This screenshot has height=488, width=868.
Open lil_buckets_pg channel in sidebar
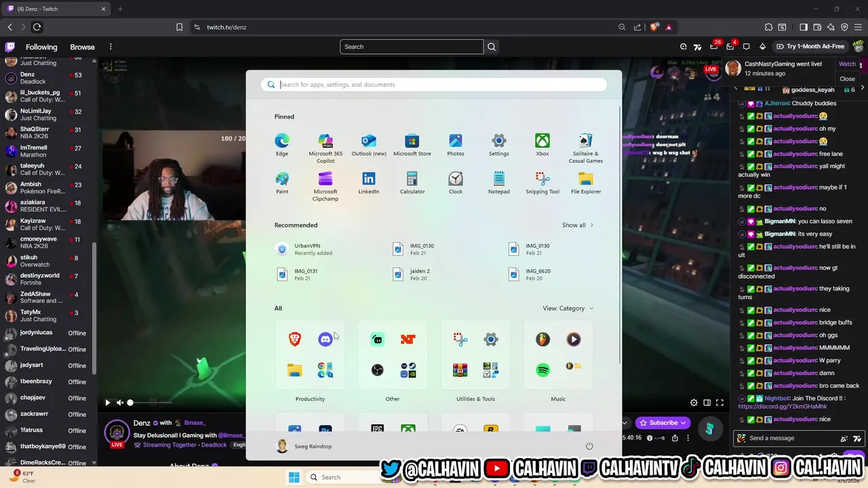point(47,96)
